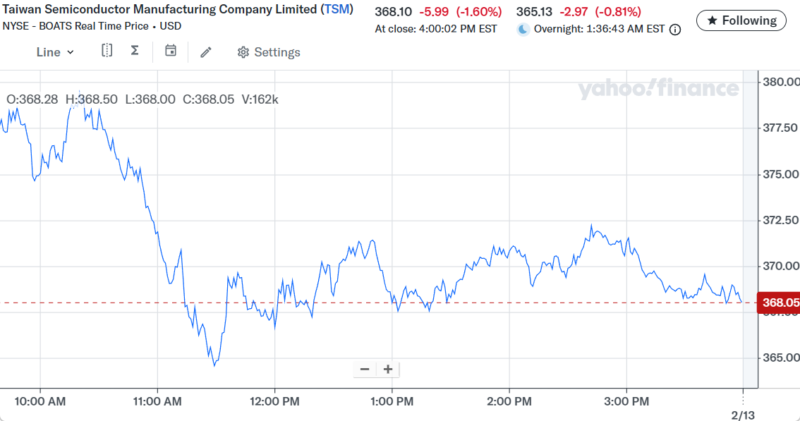Click the 2:00 PM time axis label

(509, 401)
